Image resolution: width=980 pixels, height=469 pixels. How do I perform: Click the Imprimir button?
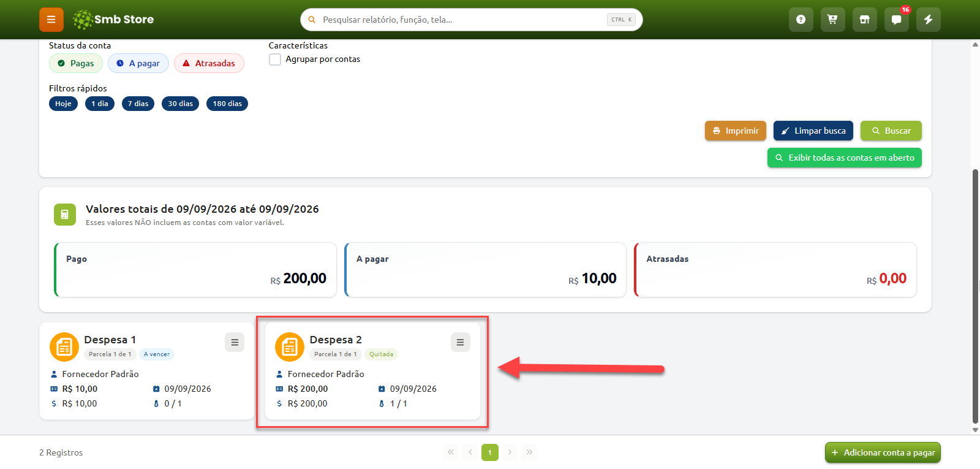point(736,131)
